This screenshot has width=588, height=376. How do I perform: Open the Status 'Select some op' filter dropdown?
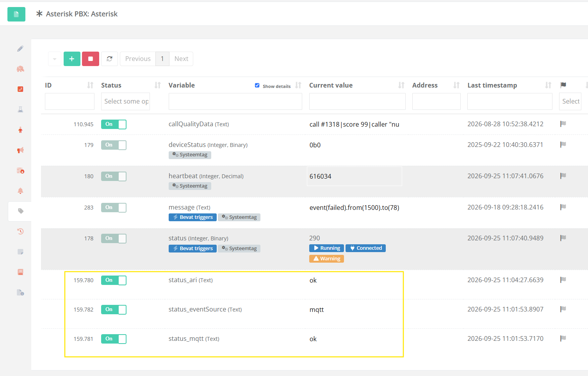coord(125,101)
